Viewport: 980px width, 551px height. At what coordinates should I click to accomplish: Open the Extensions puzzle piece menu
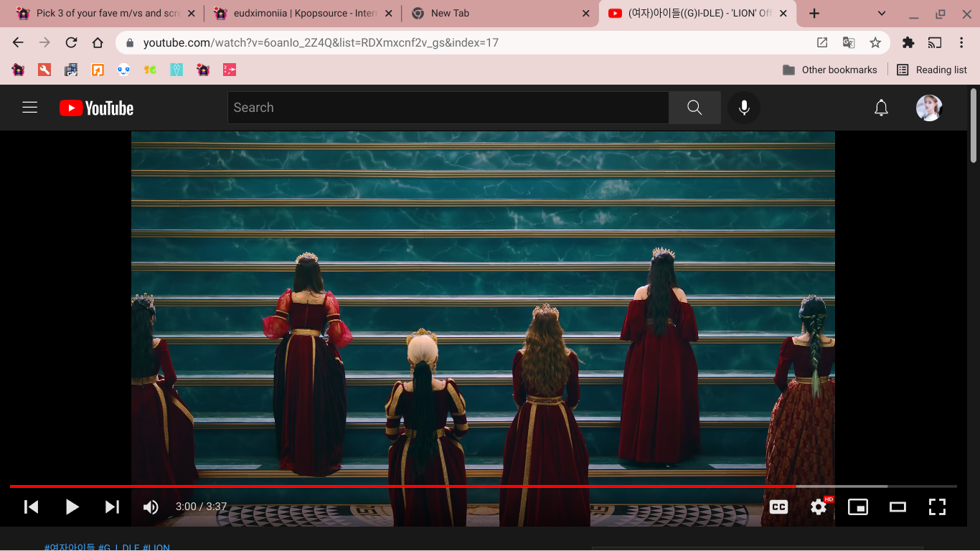point(908,42)
